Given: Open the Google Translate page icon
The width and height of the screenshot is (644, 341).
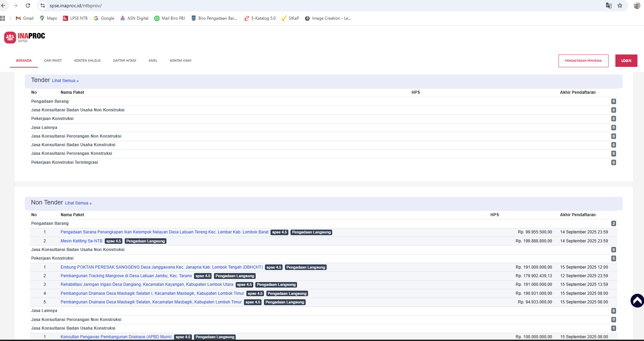Looking at the screenshot, I should pyautogui.click(x=609, y=6).
